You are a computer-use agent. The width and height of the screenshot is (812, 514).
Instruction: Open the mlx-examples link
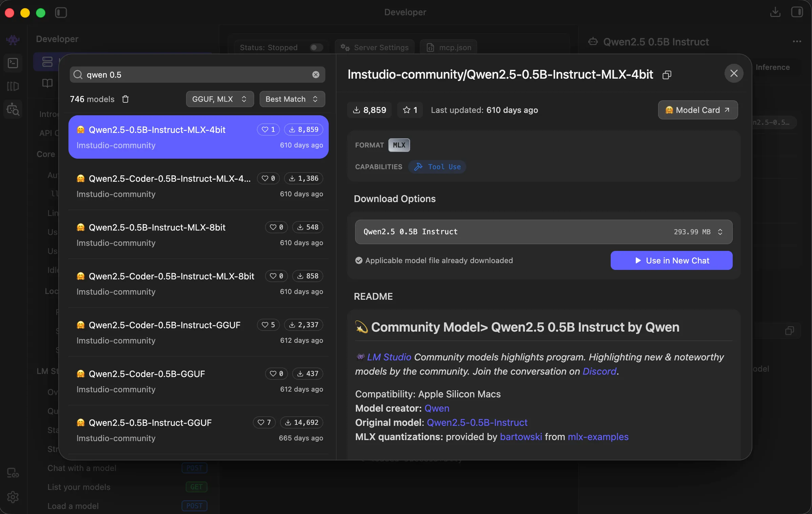598,437
